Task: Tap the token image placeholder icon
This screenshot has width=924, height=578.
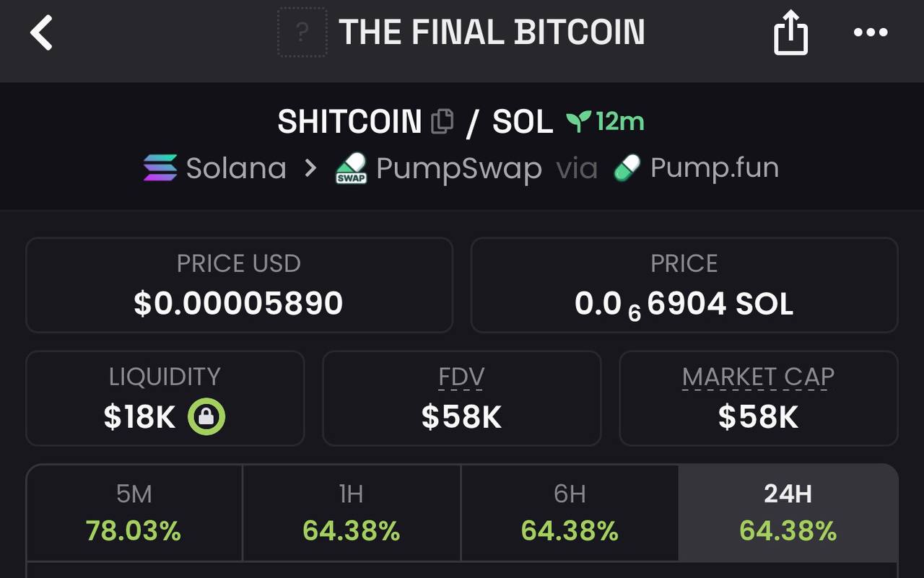Action: (302, 32)
